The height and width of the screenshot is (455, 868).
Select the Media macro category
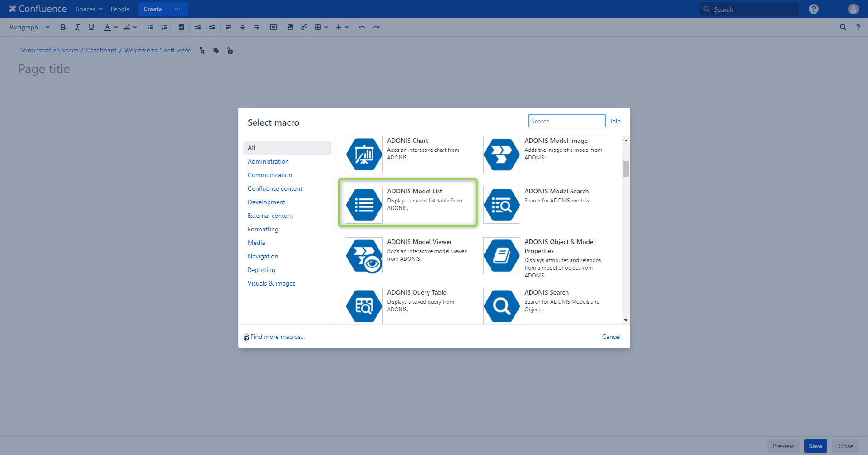pos(256,243)
